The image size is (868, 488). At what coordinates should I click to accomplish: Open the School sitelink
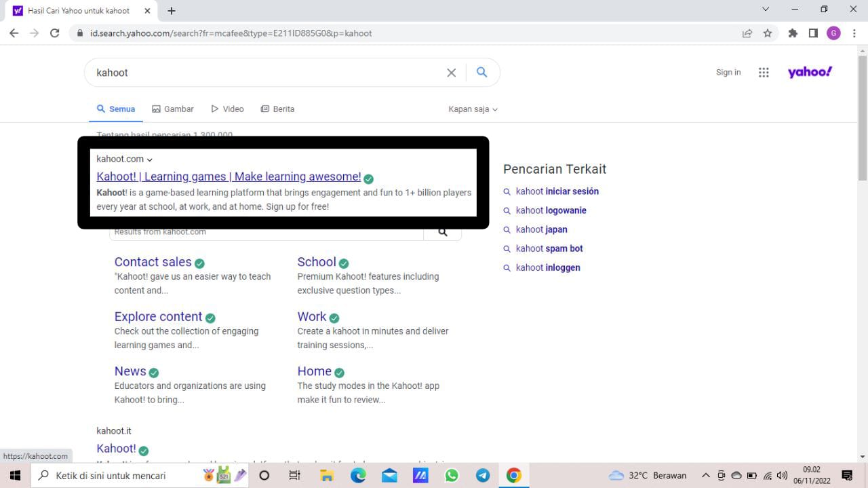(317, 262)
